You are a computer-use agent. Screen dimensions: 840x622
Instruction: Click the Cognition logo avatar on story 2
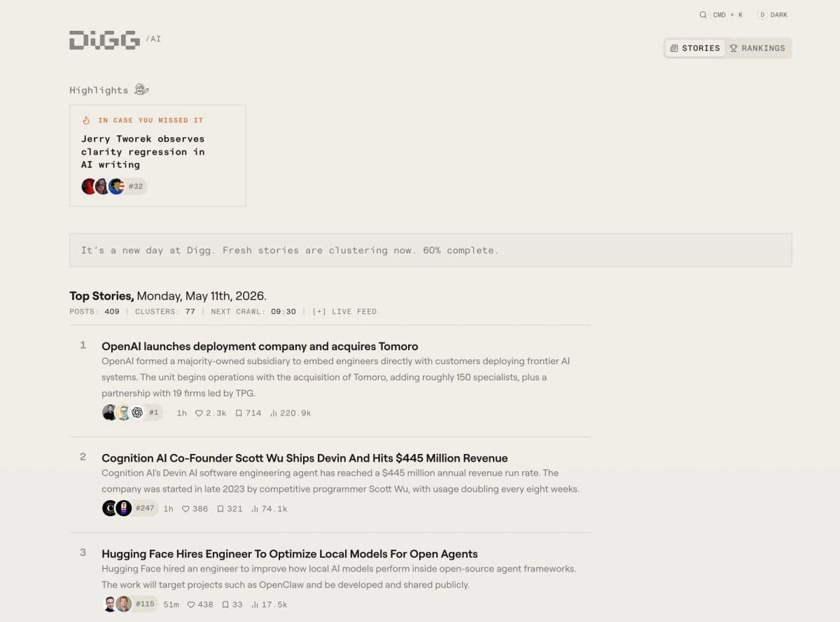[109, 509]
